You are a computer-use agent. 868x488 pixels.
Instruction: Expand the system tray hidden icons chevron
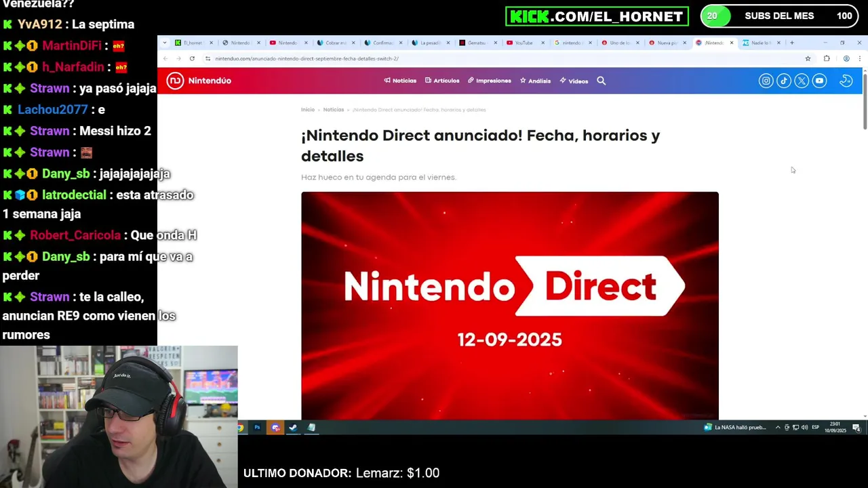point(778,428)
